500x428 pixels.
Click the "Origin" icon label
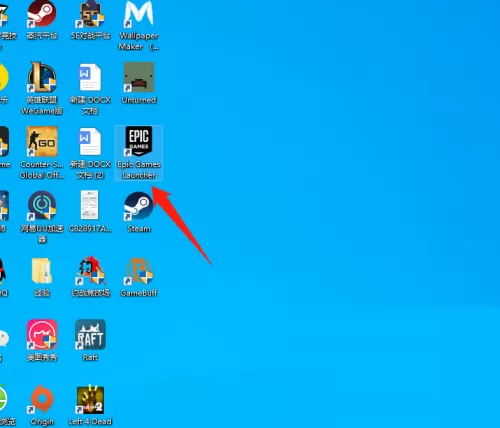pos(42,422)
